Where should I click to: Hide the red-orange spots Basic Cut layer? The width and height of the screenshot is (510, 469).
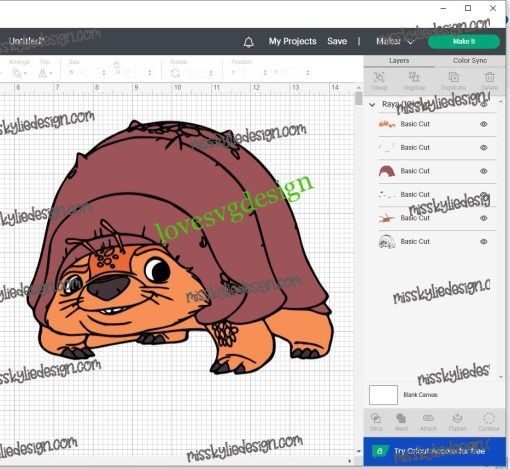(x=484, y=218)
